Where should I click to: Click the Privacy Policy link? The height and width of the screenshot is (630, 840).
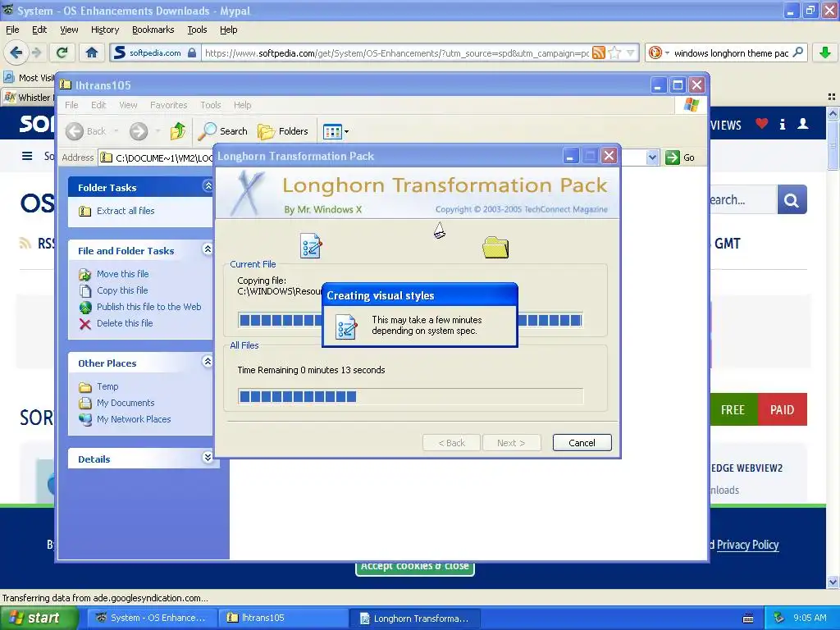(x=747, y=545)
